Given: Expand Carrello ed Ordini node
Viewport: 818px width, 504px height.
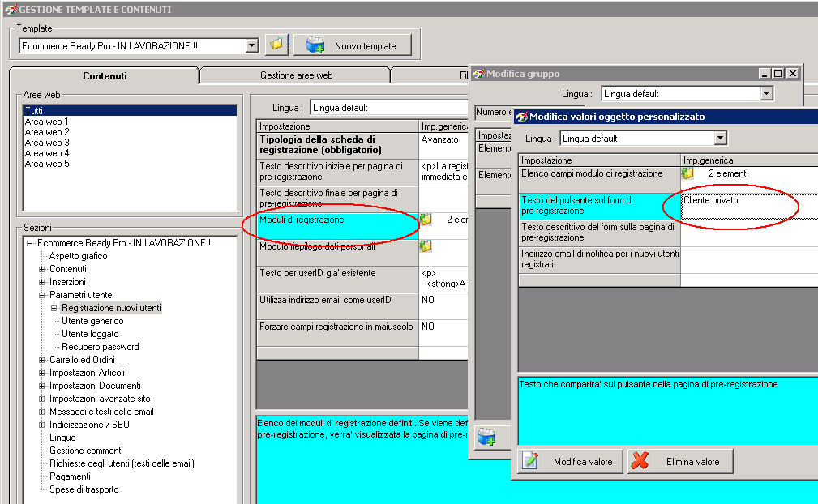Looking at the screenshot, I should pos(41,360).
